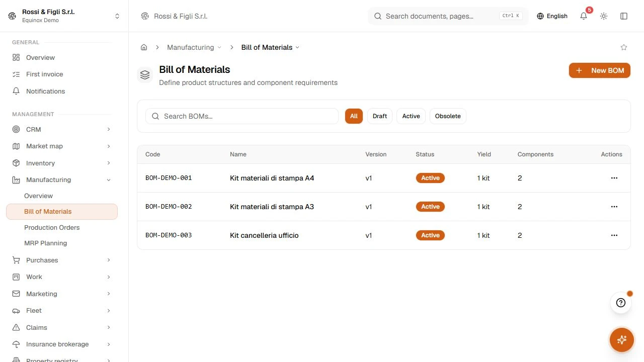644x362 pixels.
Task: Click the Inventory box icon
Action: coord(16,163)
